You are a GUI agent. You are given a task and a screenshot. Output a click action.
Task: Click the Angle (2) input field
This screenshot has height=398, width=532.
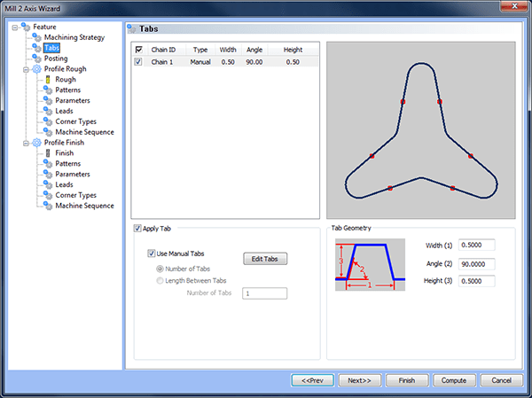[476, 264]
